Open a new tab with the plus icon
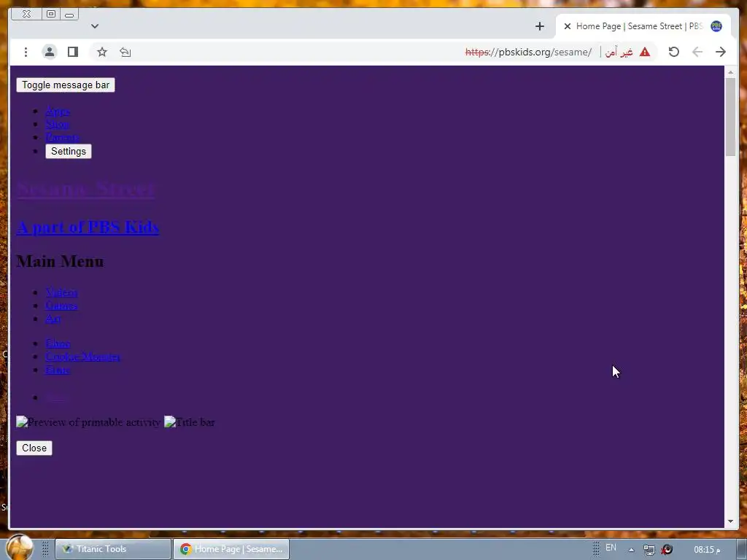This screenshot has height=560, width=747. [540, 26]
